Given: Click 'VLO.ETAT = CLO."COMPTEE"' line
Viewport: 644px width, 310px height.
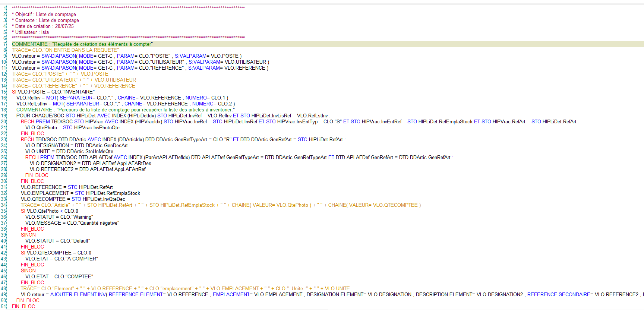Looking at the screenshot, I should tap(59, 276).
